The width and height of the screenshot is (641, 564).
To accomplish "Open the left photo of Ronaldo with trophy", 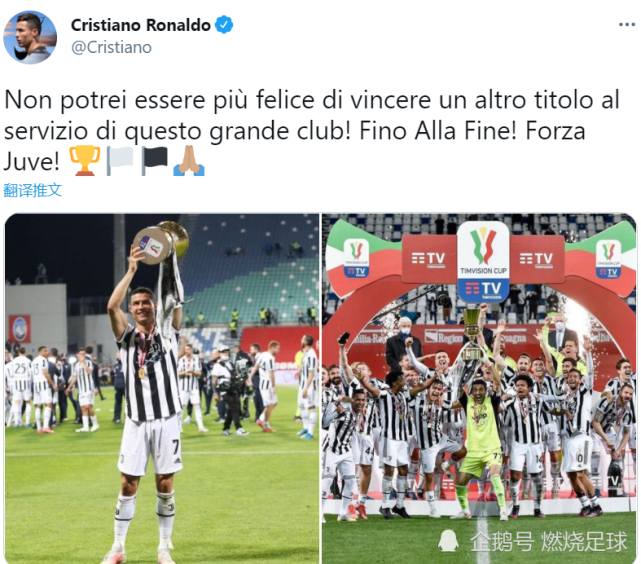I will (x=162, y=388).
